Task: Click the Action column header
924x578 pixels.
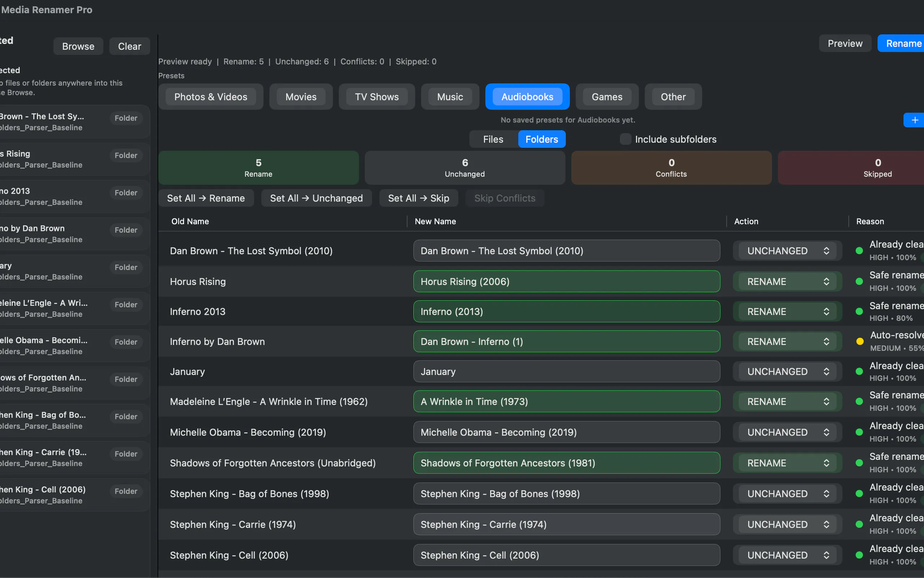Action: click(x=746, y=221)
